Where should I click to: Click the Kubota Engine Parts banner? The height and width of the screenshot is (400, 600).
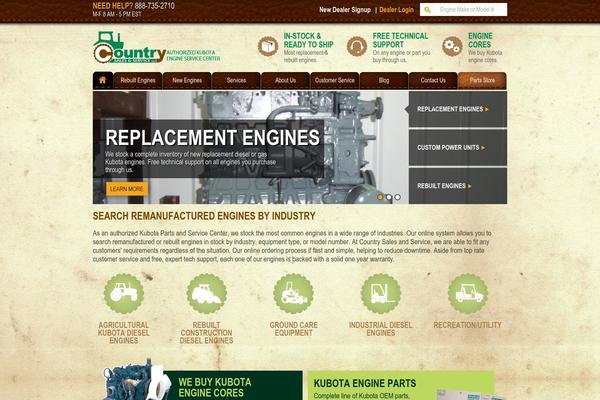coord(401,385)
